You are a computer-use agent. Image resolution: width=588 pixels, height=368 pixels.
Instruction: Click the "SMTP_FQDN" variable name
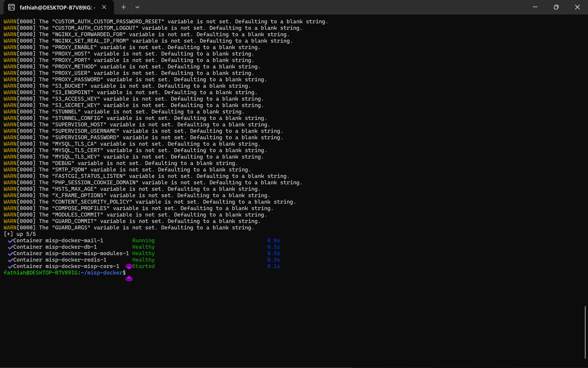click(x=70, y=170)
